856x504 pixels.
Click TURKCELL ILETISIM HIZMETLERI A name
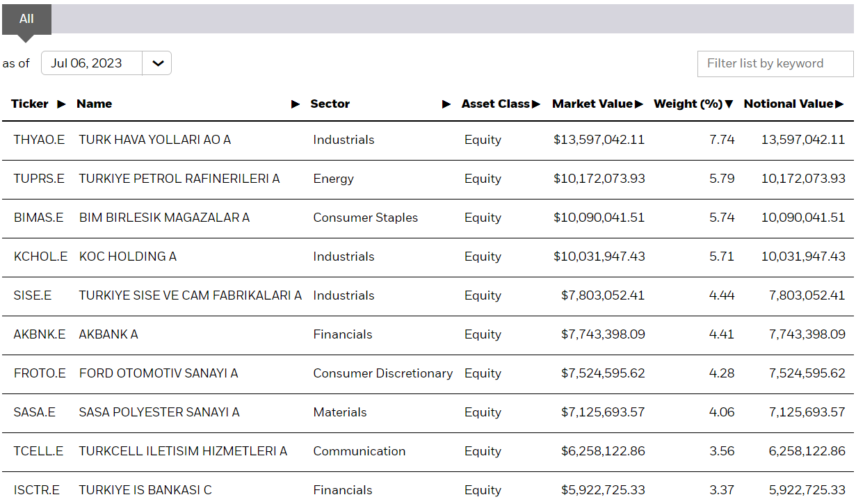click(183, 451)
